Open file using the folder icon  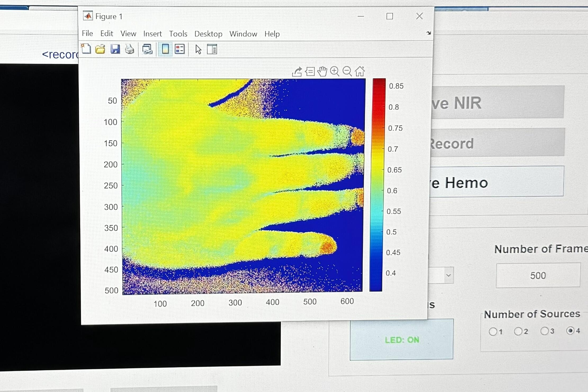point(100,49)
